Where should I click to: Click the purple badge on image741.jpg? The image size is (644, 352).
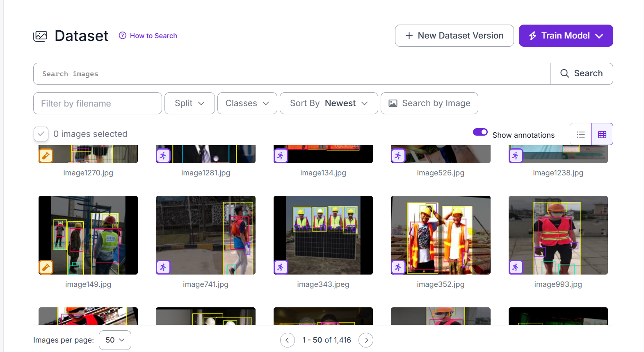coord(163,267)
